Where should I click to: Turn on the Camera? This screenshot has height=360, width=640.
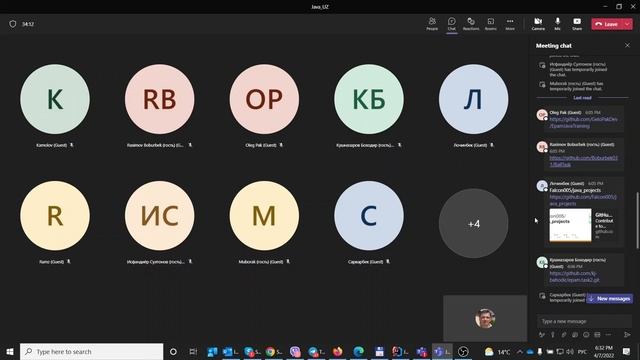(538, 24)
